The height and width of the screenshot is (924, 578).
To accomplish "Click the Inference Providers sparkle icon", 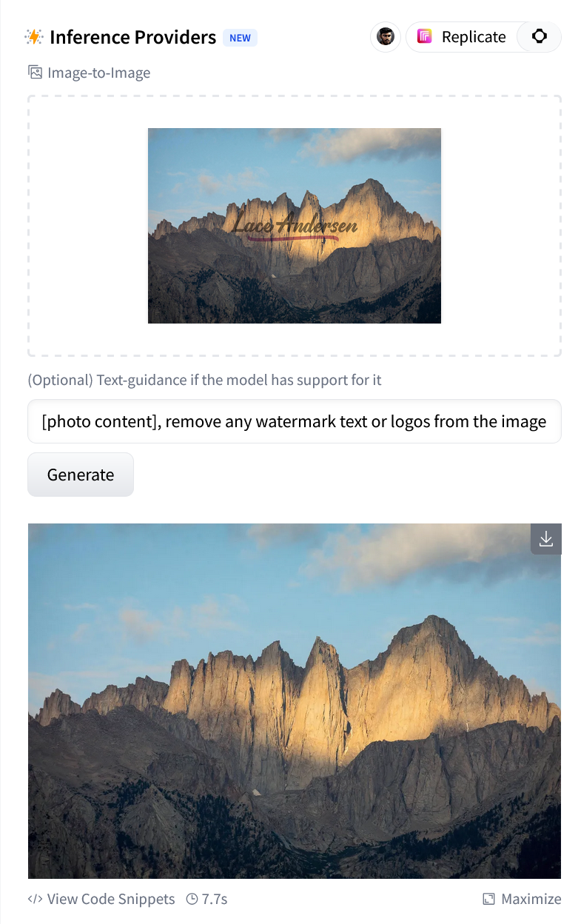I will tap(34, 36).
